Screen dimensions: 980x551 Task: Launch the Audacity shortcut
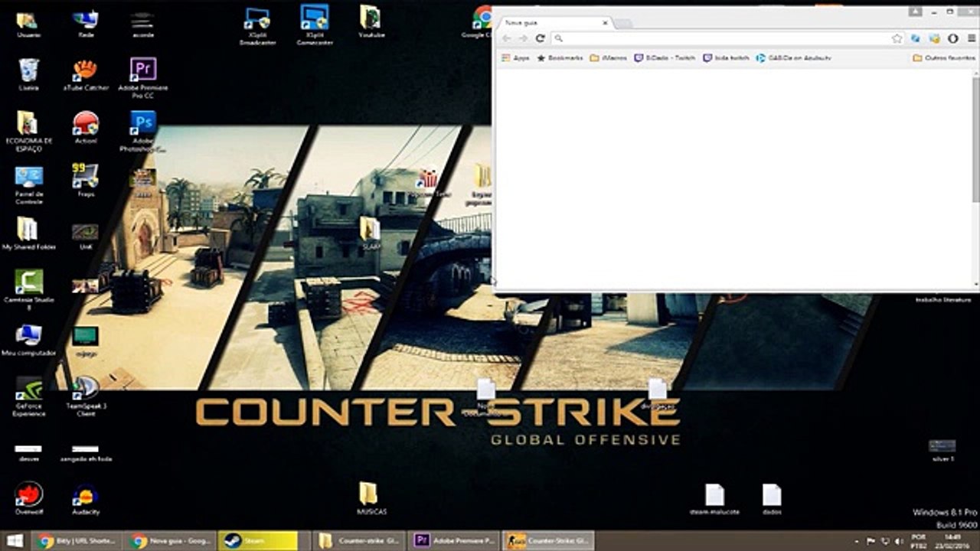[x=86, y=498]
